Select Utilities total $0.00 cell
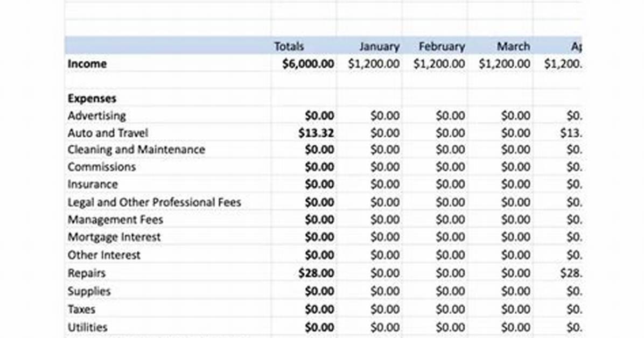 (x=319, y=327)
